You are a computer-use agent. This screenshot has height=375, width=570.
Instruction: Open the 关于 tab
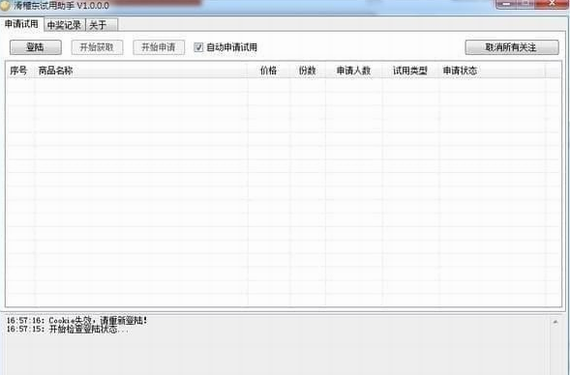tap(101, 25)
